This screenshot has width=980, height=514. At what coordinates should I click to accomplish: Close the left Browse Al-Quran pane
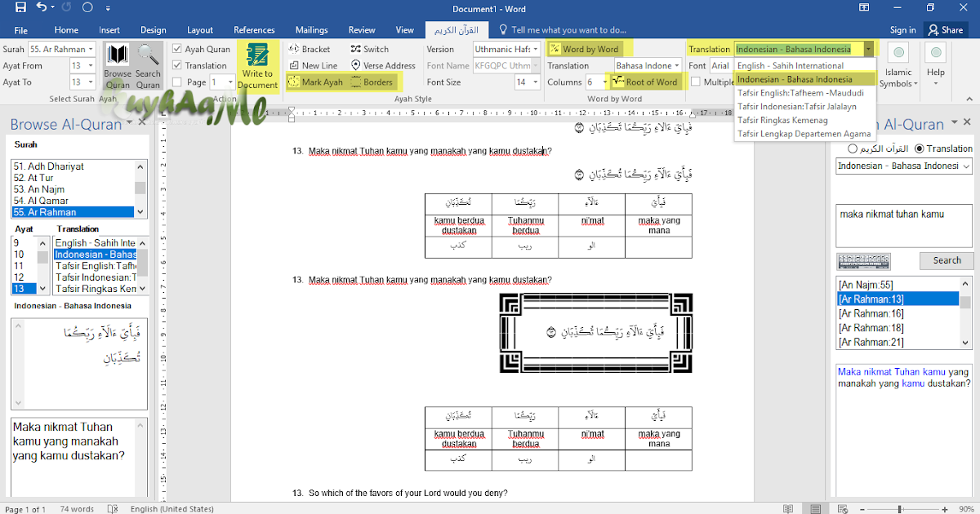point(144,123)
